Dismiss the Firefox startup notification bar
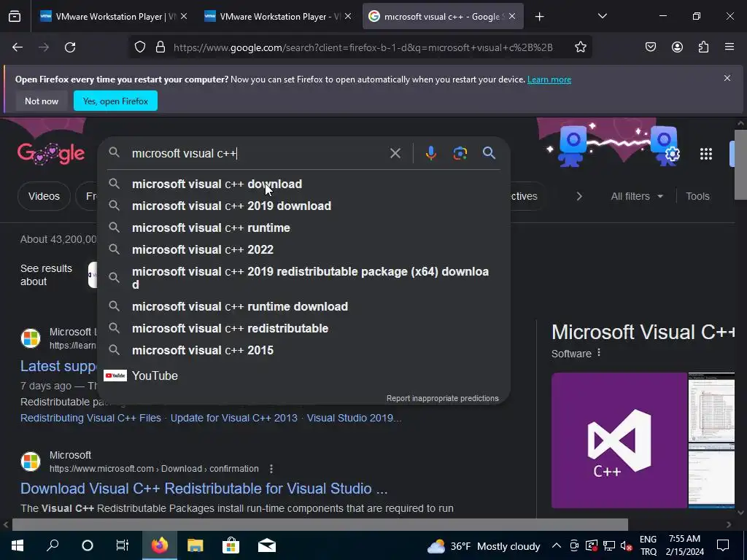This screenshot has height=560, width=747. pyautogui.click(x=727, y=78)
